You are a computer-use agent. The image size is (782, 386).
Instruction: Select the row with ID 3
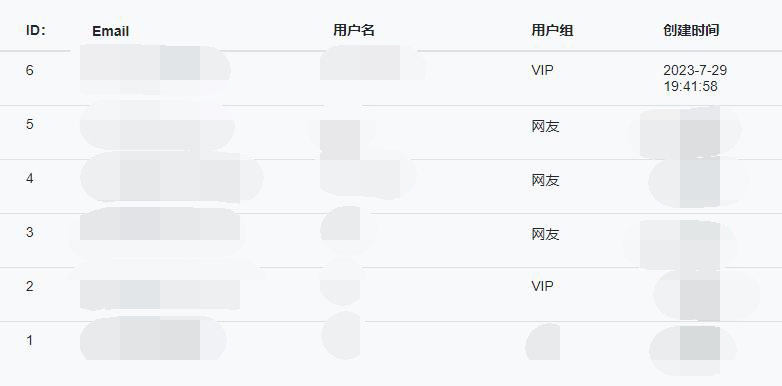click(x=391, y=240)
